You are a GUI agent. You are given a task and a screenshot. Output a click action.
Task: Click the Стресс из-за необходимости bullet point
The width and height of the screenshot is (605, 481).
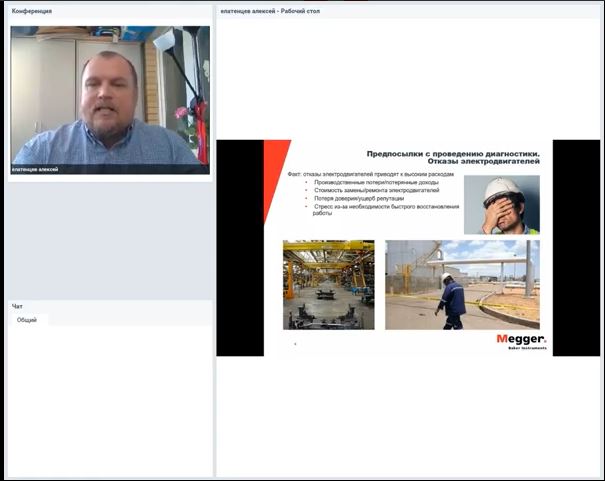click(385, 206)
